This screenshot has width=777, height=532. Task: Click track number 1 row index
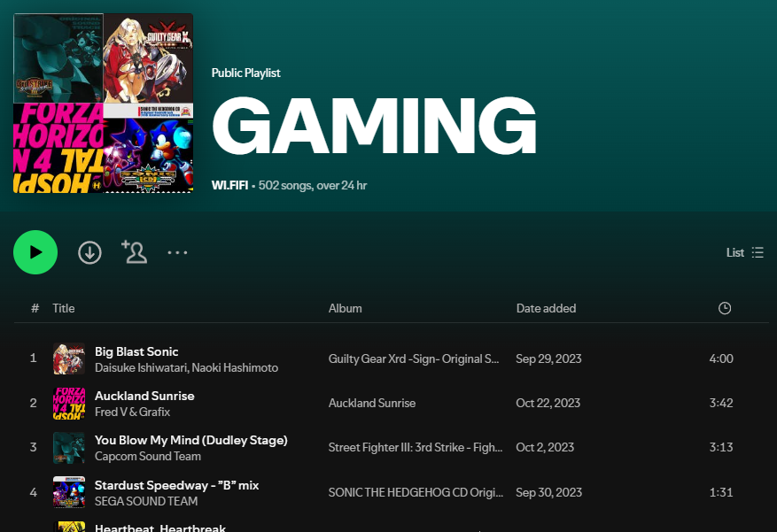[x=33, y=359]
